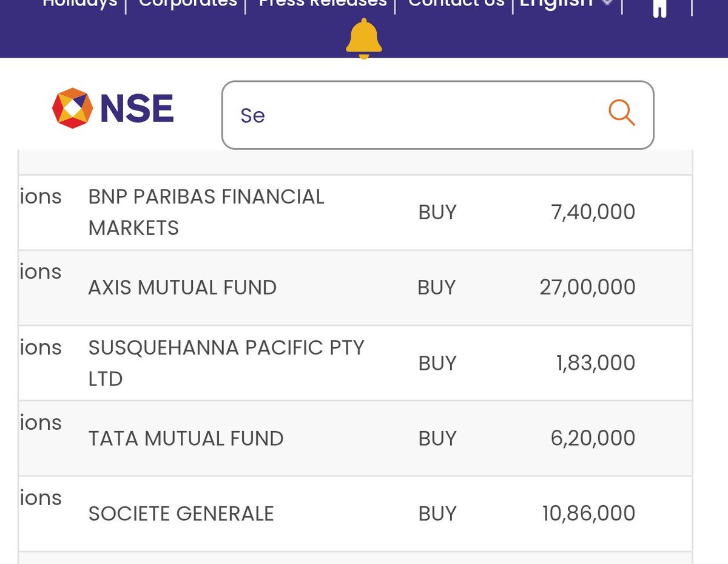Click the 10,86,000 quantity cell

[x=588, y=514]
